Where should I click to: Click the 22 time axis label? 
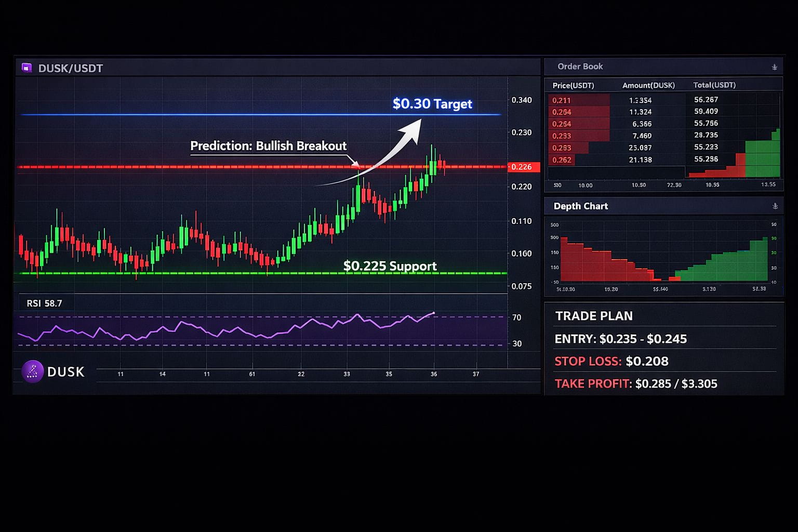pyautogui.click(x=301, y=374)
